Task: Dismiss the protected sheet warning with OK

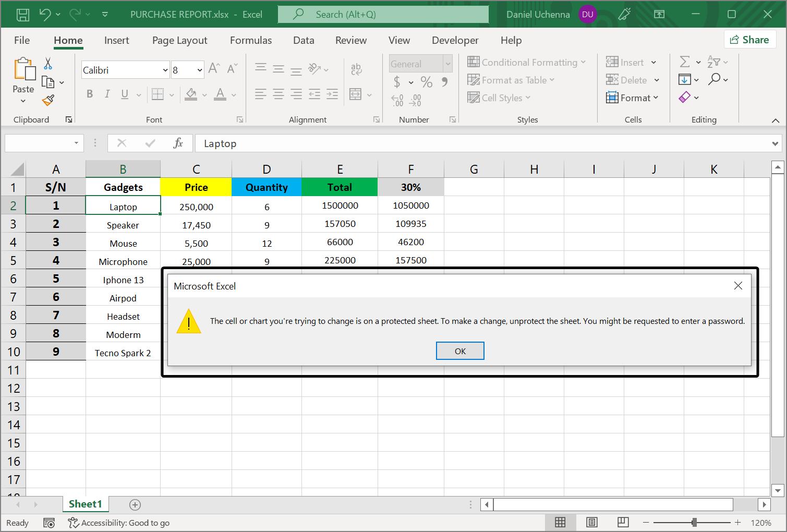Action: click(x=460, y=350)
